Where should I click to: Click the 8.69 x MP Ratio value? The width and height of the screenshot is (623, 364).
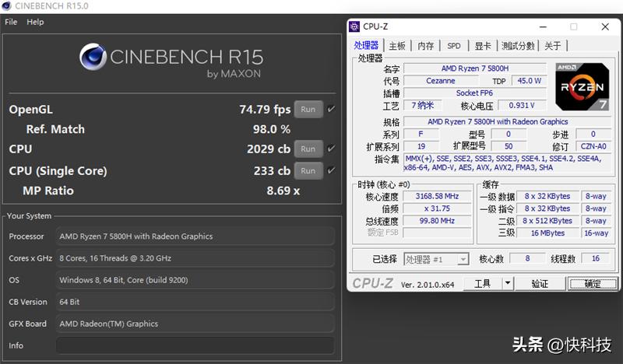[x=283, y=191]
